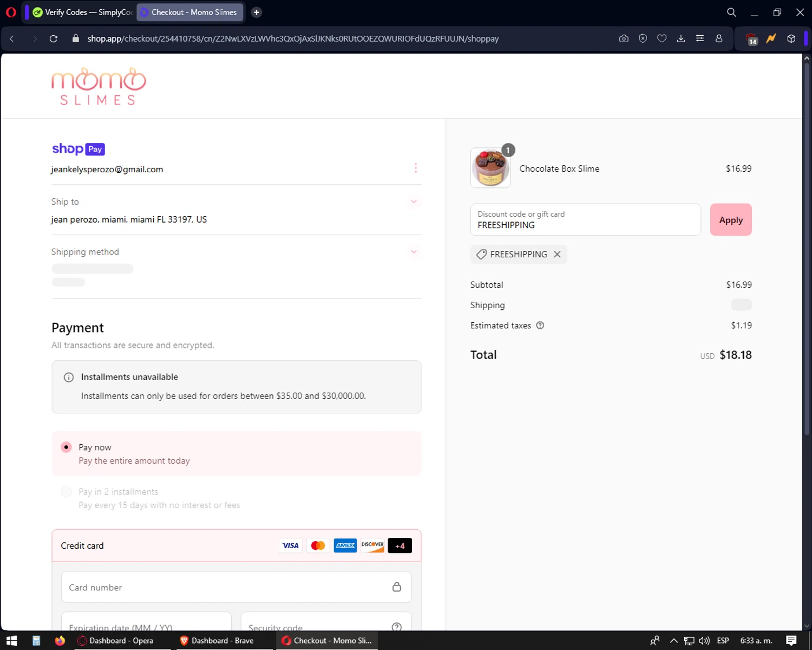812x650 pixels.
Task: Open the Windows Start menu
Action: (x=11, y=641)
